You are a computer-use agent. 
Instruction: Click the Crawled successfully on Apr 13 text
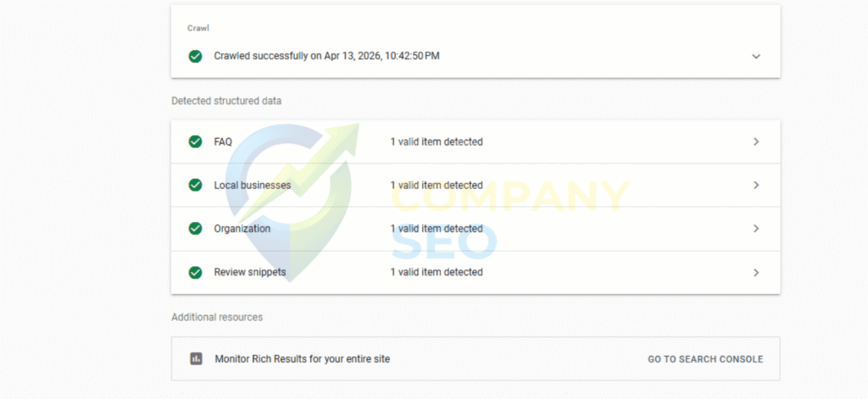click(326, 57)
